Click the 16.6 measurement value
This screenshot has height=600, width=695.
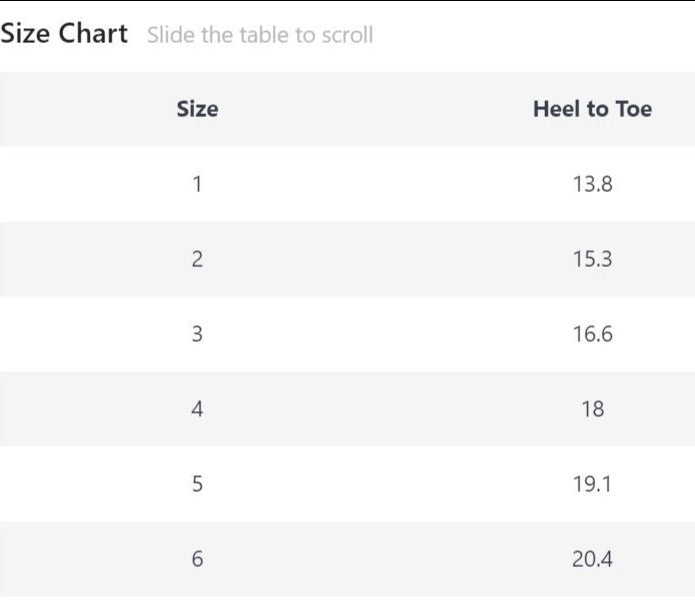click(x=592, y=334)
